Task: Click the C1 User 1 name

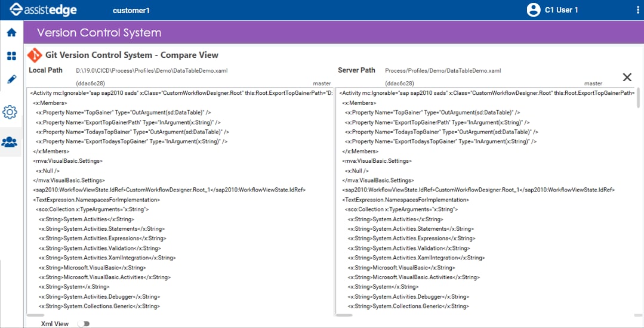Action: 562,10
